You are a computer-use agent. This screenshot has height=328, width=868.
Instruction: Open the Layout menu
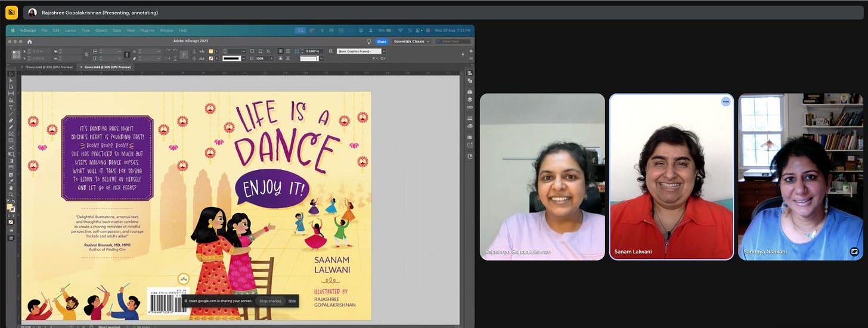70,30
